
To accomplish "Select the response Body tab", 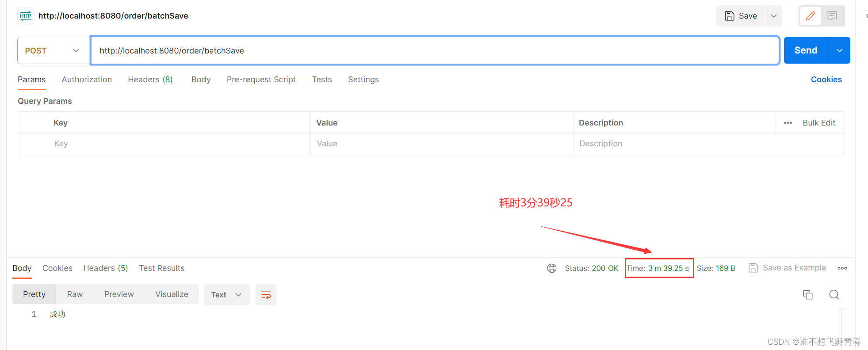I will [x=22, y=268].
